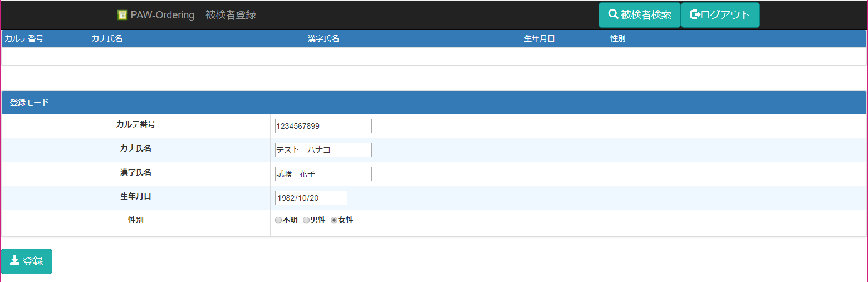Click the 生年月日 column header
This screenshot has height=282, width=868.
[540, 39]
